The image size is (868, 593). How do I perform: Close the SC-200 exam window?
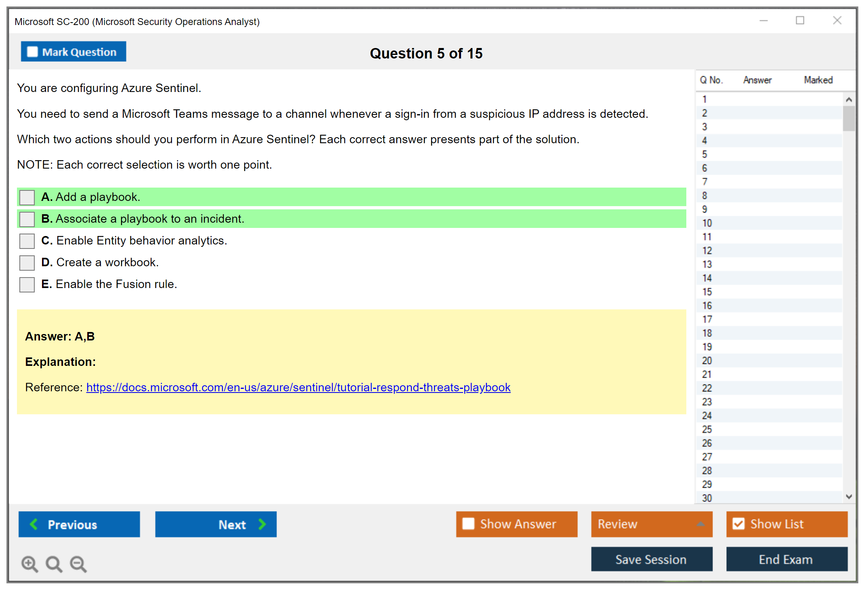pyautogui.click(x=837, y=21)
